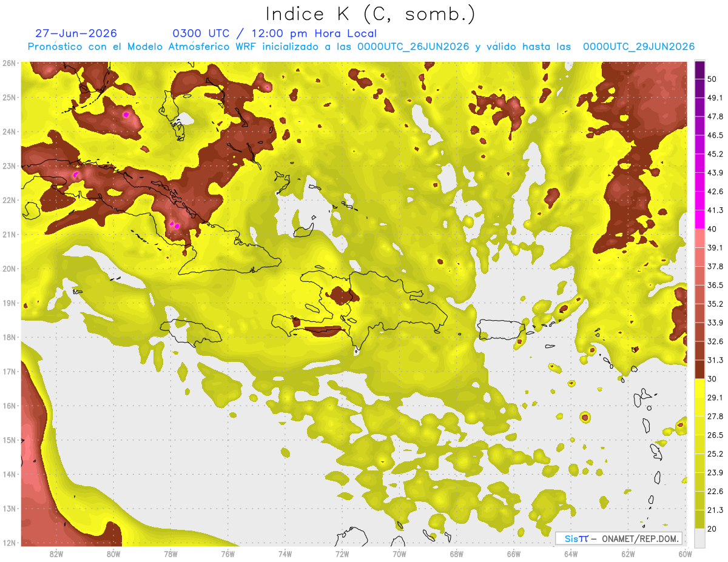Click the colorbar label "32.6"
This screenshot has width=728, height=562.
714,341
